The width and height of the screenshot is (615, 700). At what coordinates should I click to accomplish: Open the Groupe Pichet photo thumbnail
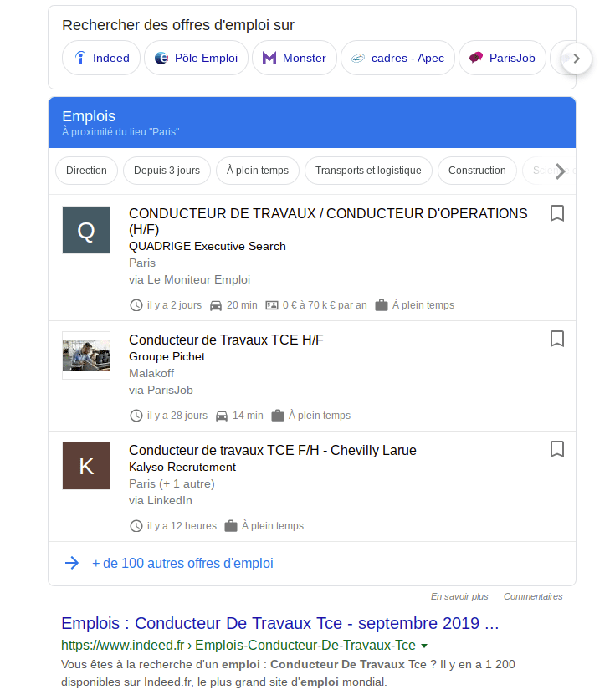click(x=86, y=355)
